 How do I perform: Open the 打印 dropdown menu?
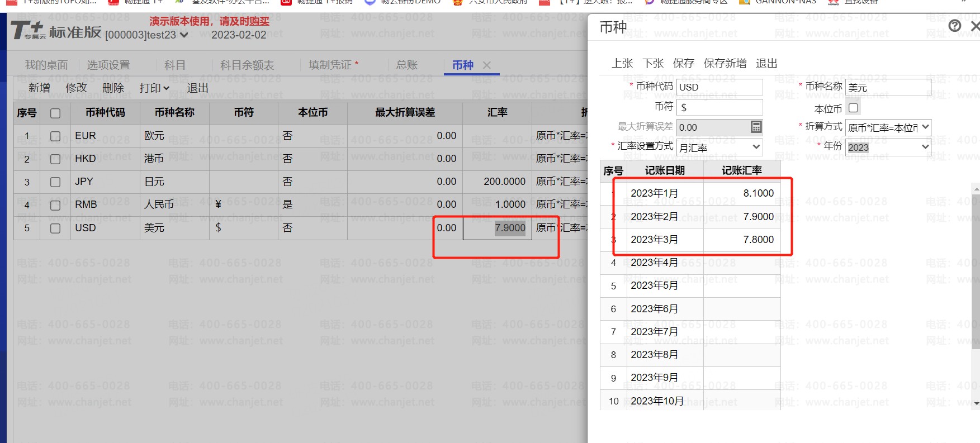point(154,88)
